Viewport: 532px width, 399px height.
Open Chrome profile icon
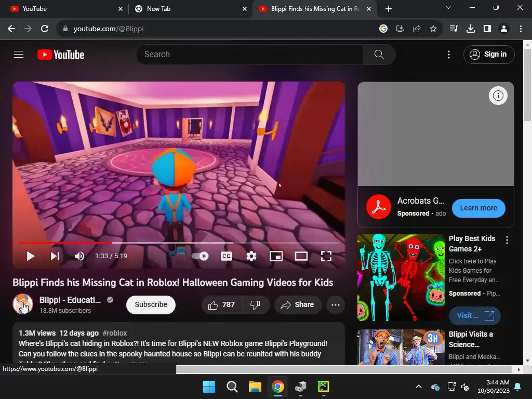pyautogui.click(x=504, y=29)
